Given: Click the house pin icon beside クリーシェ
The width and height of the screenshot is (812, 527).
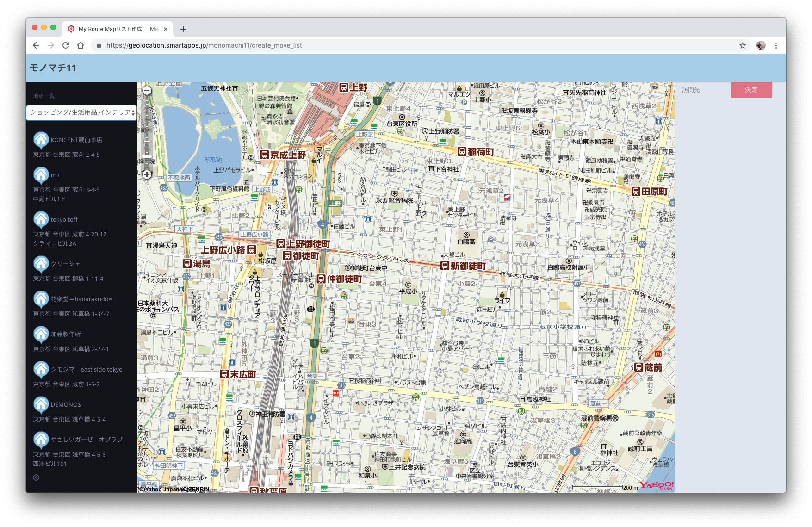Looking at the screenshot, I should tap(41, 264).
